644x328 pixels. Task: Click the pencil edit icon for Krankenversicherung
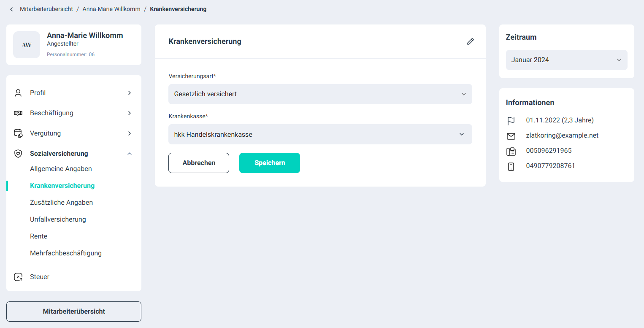(470, 41)
